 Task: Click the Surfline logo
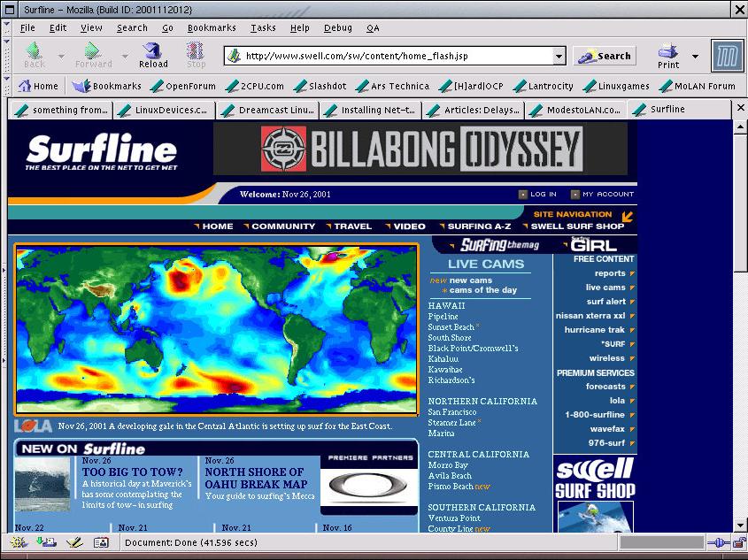tap(102, 152)
